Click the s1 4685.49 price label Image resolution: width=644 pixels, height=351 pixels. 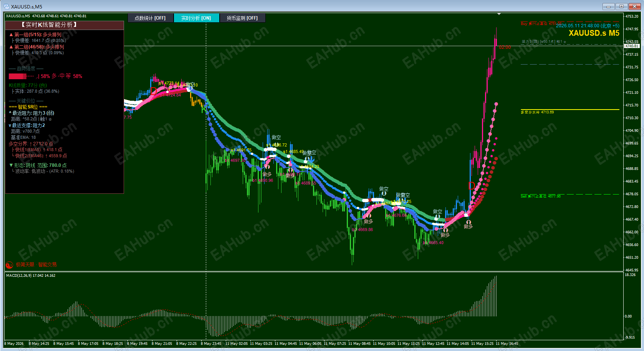(x=293, y=151)
